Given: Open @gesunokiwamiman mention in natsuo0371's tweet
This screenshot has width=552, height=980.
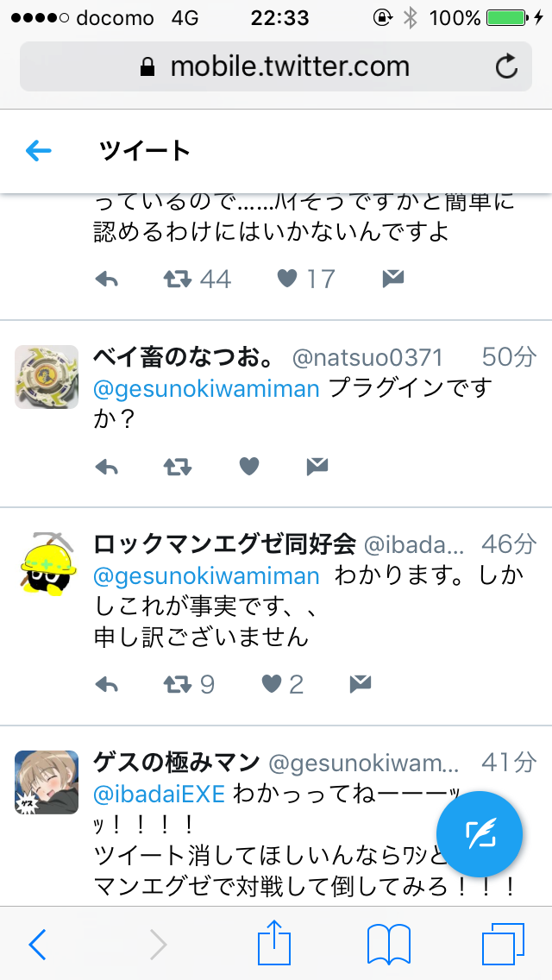Looking at the screenshot, I should 206,389.
